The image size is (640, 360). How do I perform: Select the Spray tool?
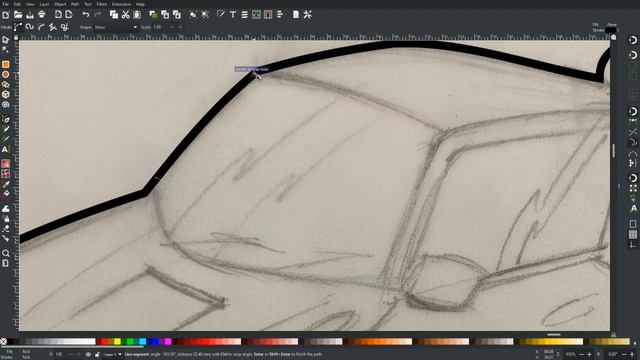(x=5, y=219)
